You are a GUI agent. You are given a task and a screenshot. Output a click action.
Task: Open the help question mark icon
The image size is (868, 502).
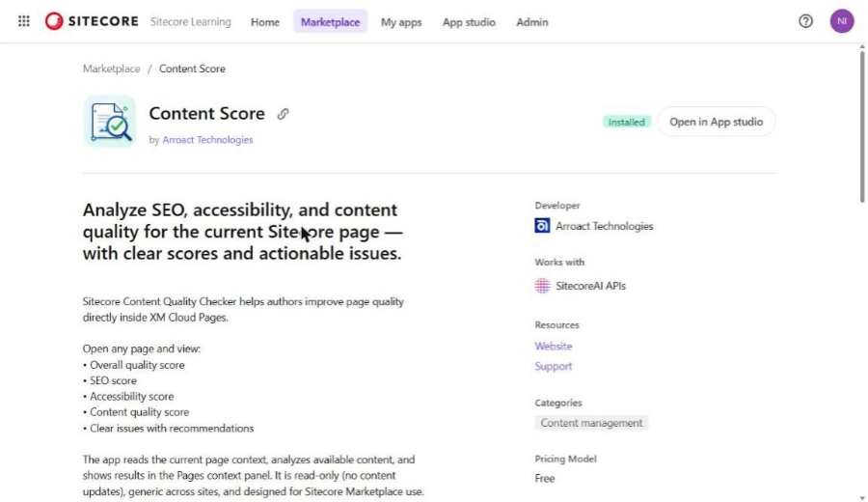coord(805,21)
